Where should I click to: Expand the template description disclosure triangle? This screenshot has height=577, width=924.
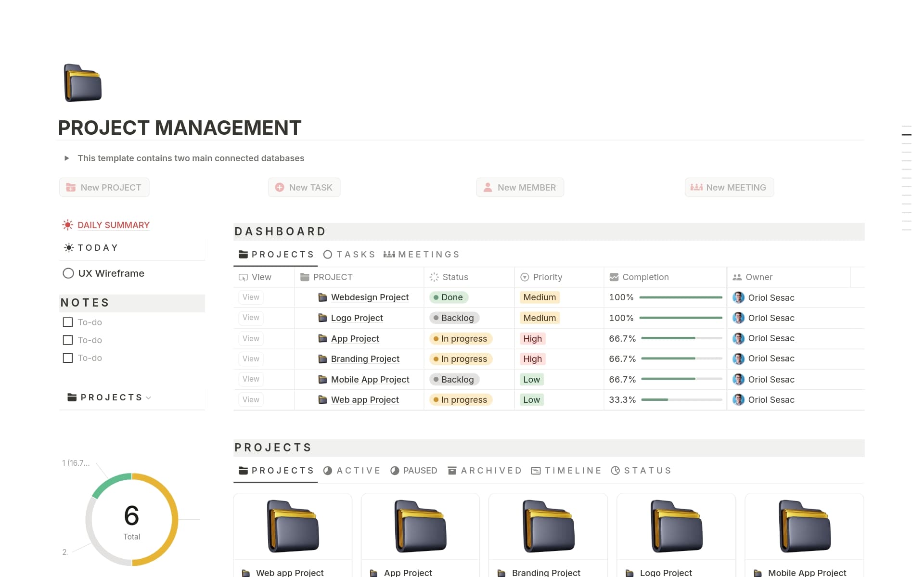67,158
